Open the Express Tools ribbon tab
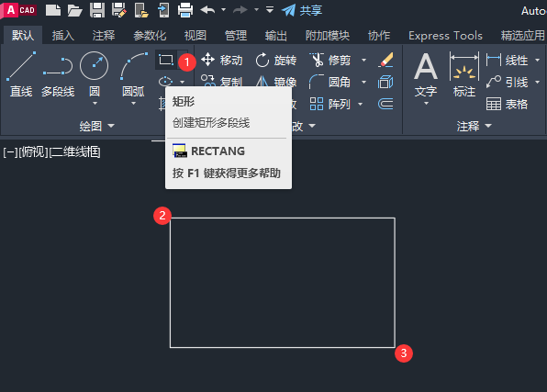The image size is (547, 392). tap(445, 35)
